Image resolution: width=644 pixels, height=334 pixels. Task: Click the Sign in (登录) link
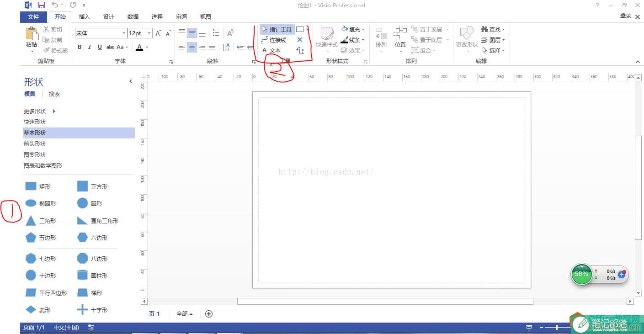click(626, 16)
